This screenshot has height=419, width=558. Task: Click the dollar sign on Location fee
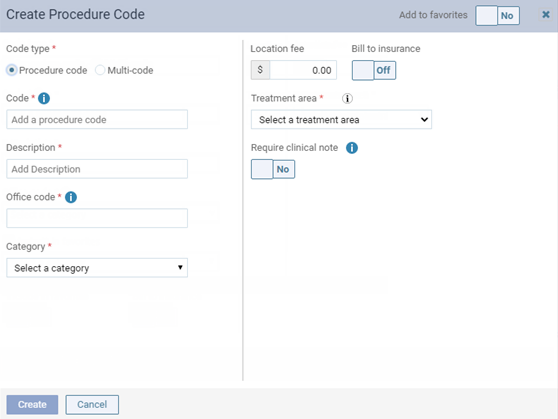260,70
